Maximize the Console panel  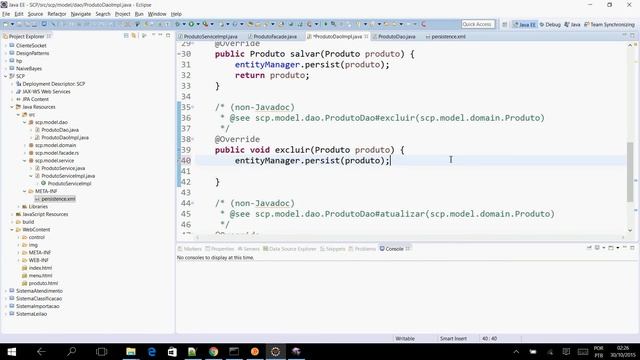tap(632, 248)
